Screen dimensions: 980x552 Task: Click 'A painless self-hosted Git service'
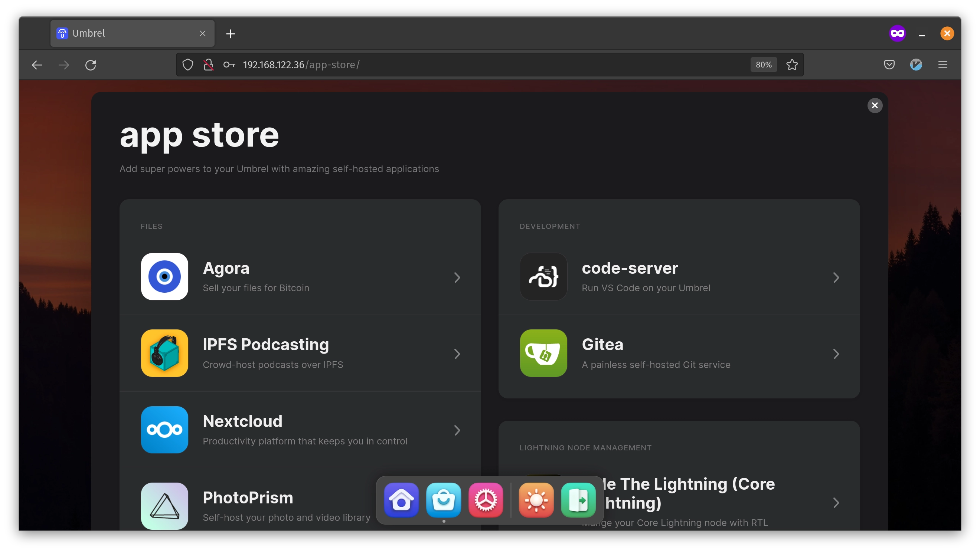coord(656,365)
